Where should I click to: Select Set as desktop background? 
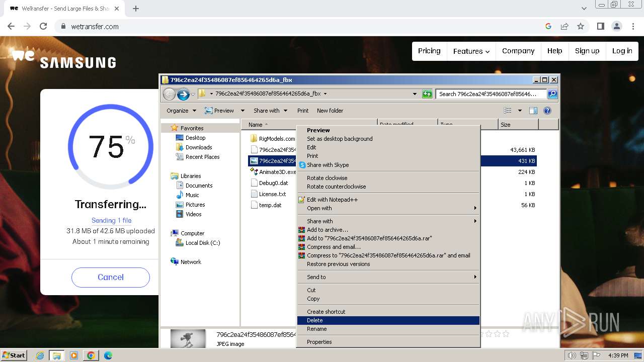pyautogui.click(x=388, y=139)
